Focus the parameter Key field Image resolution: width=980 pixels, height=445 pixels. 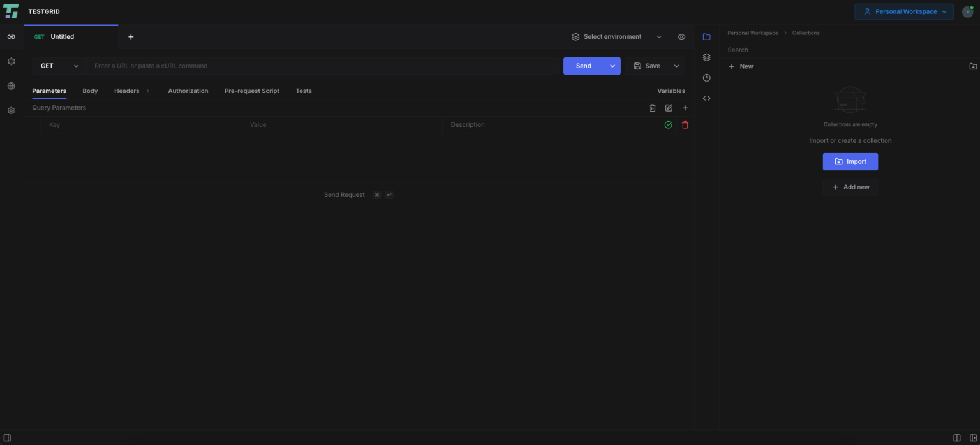(x=141, y=125)
